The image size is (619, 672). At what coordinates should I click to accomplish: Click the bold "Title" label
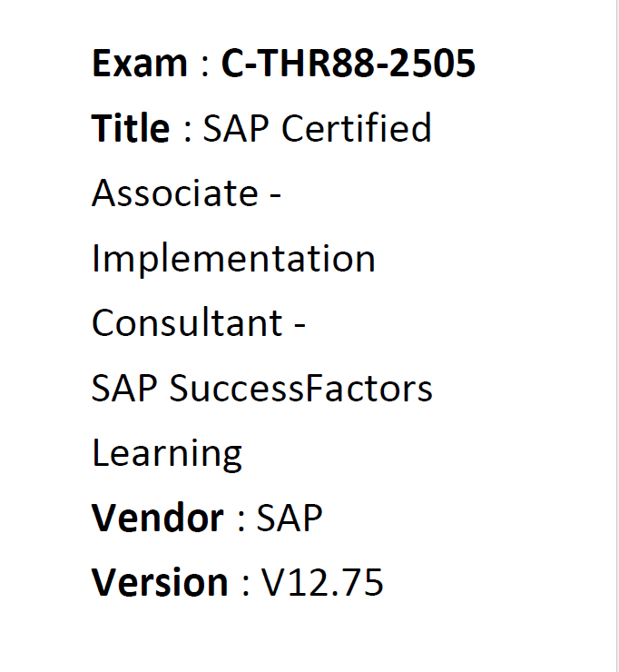pos(131,129)
